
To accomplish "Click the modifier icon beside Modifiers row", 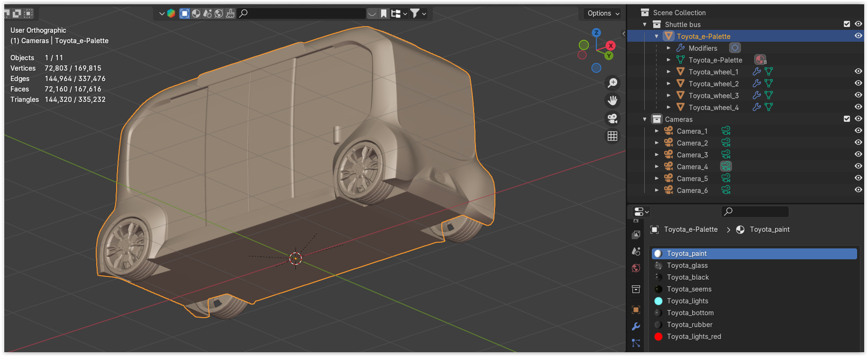I will click(x=735, y=48).
